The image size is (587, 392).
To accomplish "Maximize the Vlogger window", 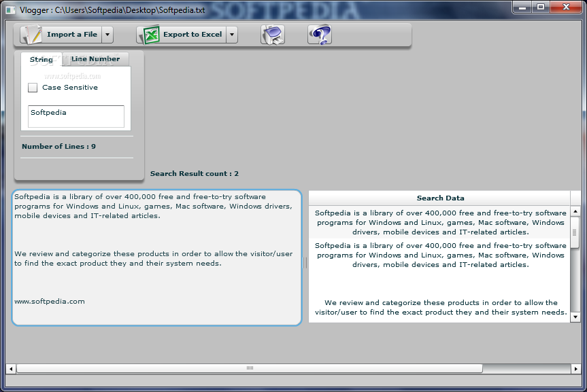I will (541, 7).
